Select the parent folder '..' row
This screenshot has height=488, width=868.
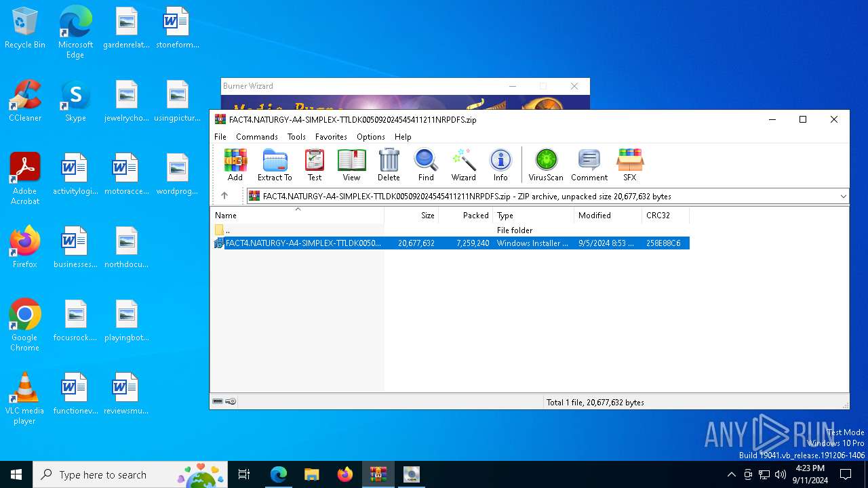coord(450,230)
